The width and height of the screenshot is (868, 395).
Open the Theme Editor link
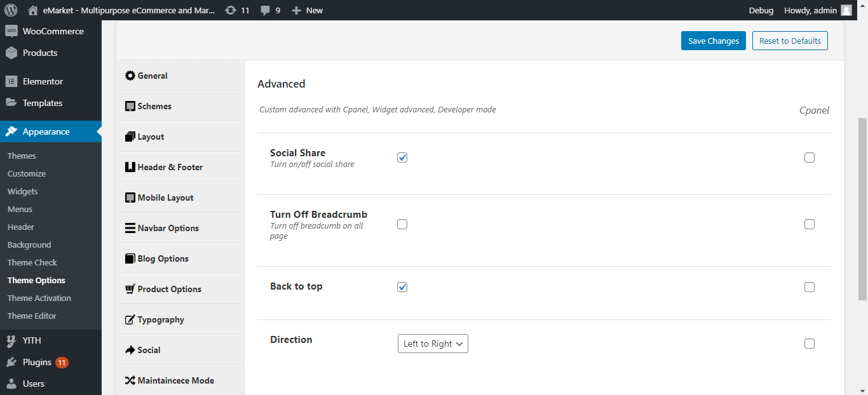32,316
